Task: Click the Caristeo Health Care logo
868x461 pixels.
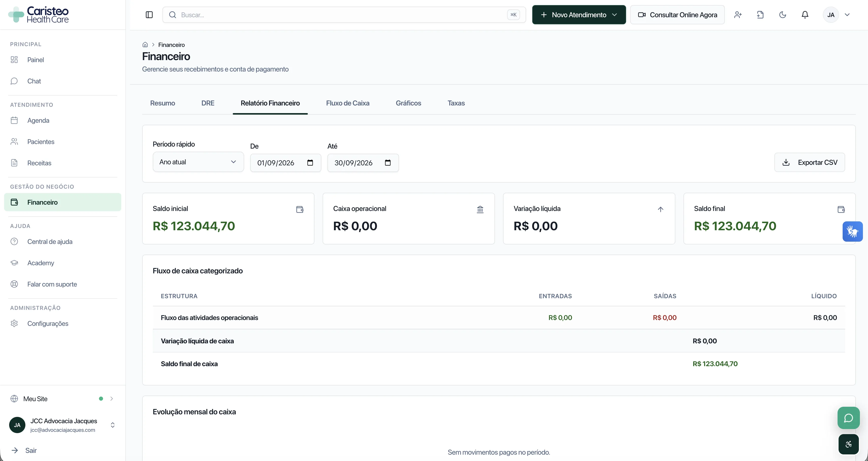Action: point(38,15)
